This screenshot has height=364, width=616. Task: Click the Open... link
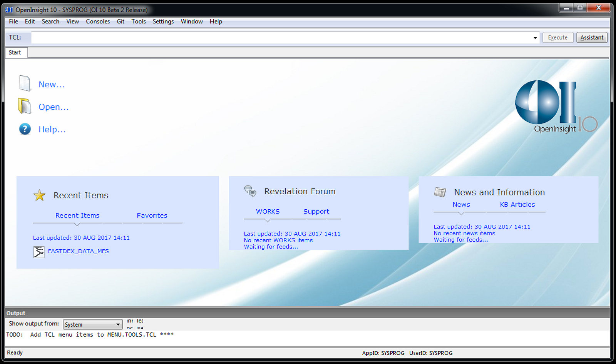[x=54, y=107]
